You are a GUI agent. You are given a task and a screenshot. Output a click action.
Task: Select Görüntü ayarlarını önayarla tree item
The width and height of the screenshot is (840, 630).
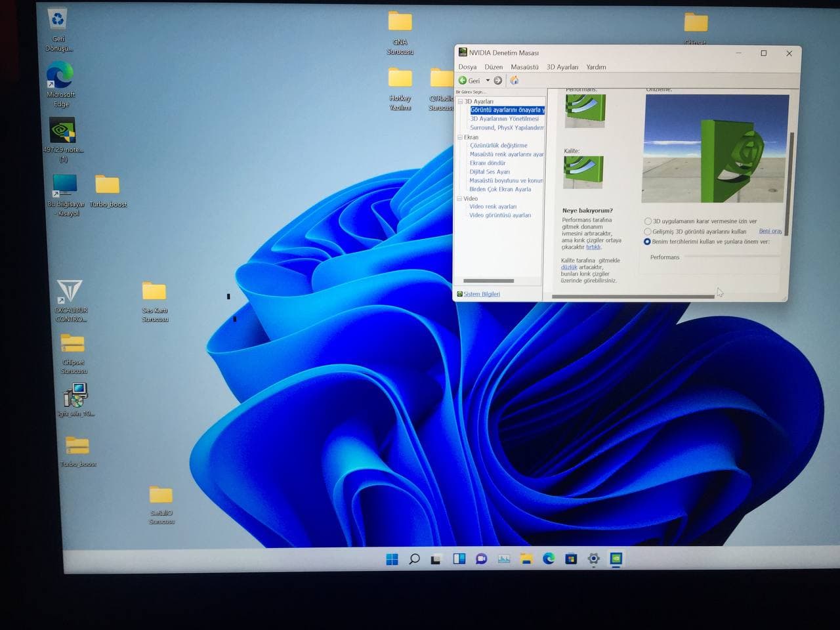(x=507, y=110)
